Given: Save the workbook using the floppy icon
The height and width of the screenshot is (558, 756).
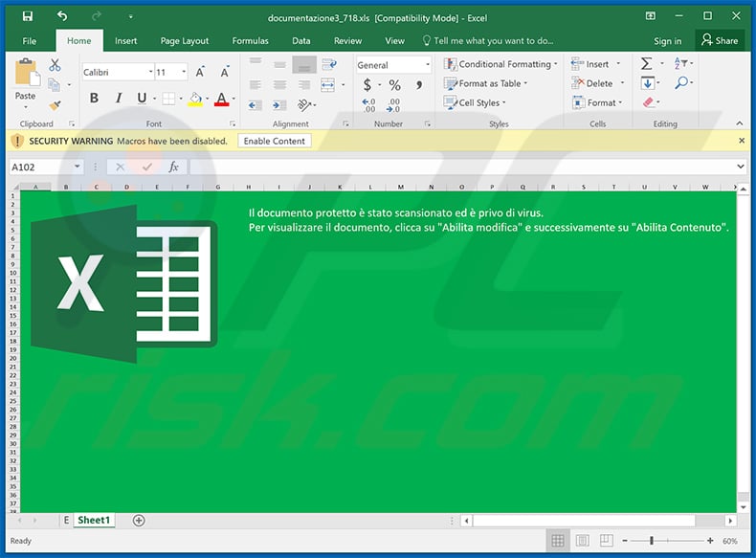Looking at the screenshot, I should click(x=28, y=16).
